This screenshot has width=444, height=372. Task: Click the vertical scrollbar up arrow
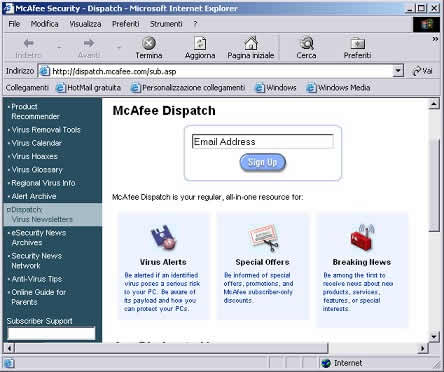pyautogui.click(x=434, y=104)
